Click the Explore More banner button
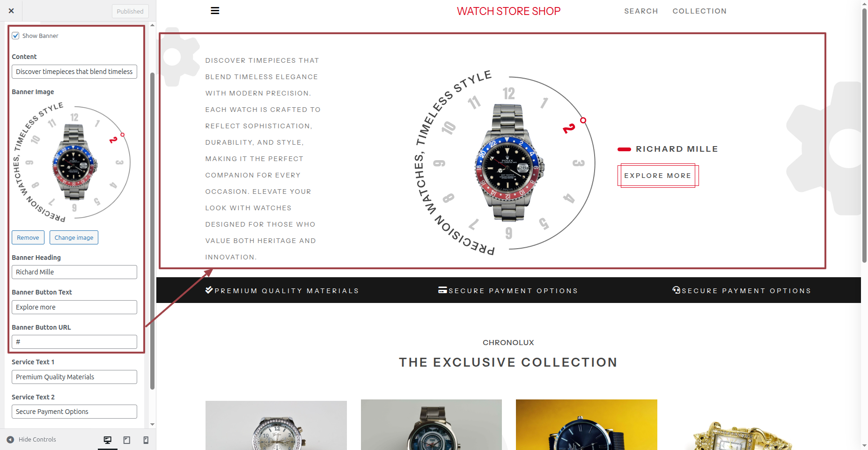Viewport: 868px width, 450px height. [658, 176]
